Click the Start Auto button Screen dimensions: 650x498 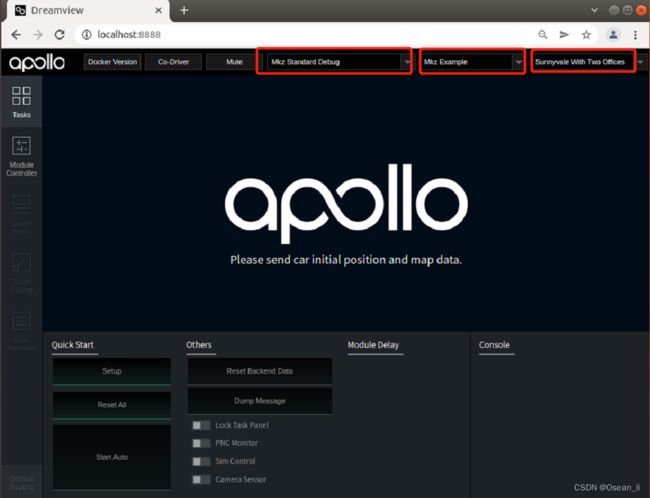112,457
